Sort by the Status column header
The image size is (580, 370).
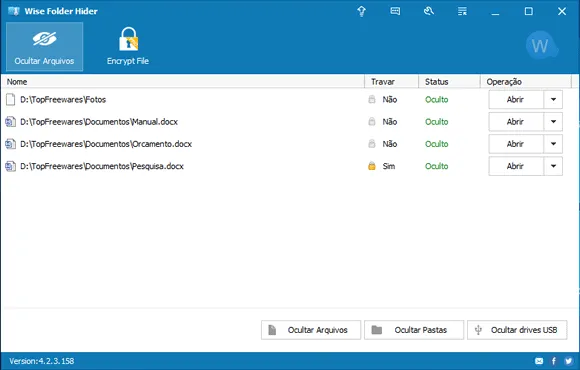(x=449, y=82)
